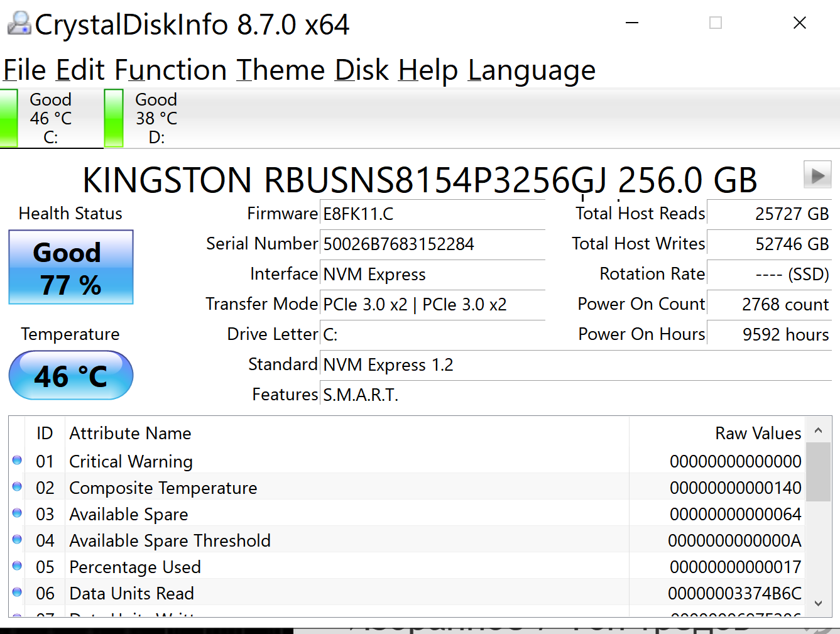Open the Disk menu

[362, 70]
